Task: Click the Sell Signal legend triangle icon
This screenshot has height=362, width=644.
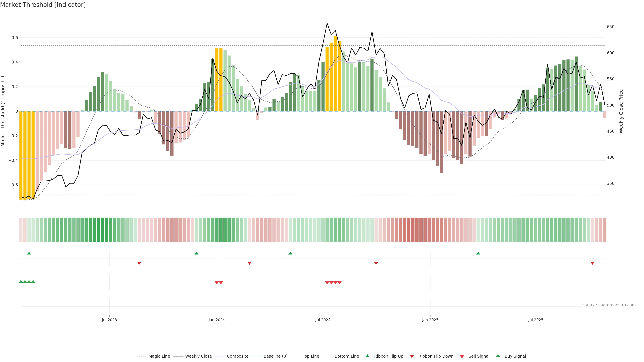Action: (462, 356)
